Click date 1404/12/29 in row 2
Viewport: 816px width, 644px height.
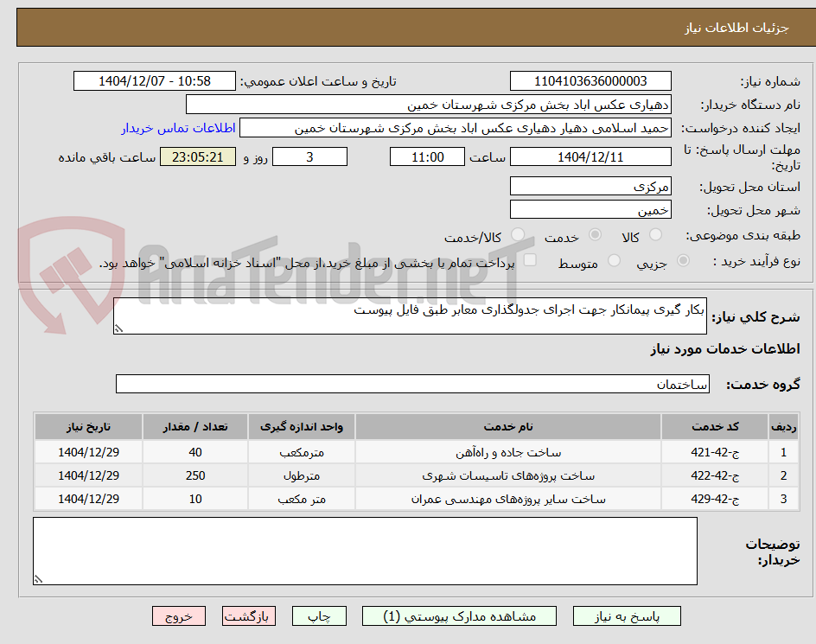click(x=88, y=475)
